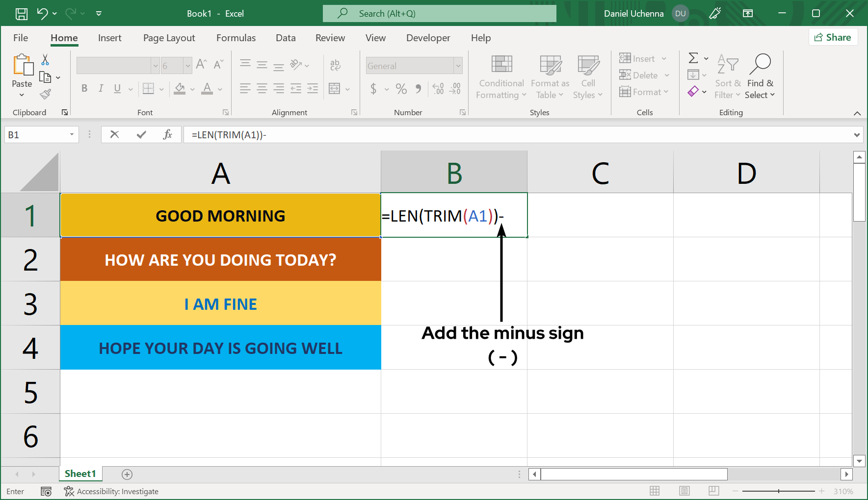This screenshot has width=868, height=500.
Task: Open the Insert Function fx dialog
Action: click(x=167, y=134)
